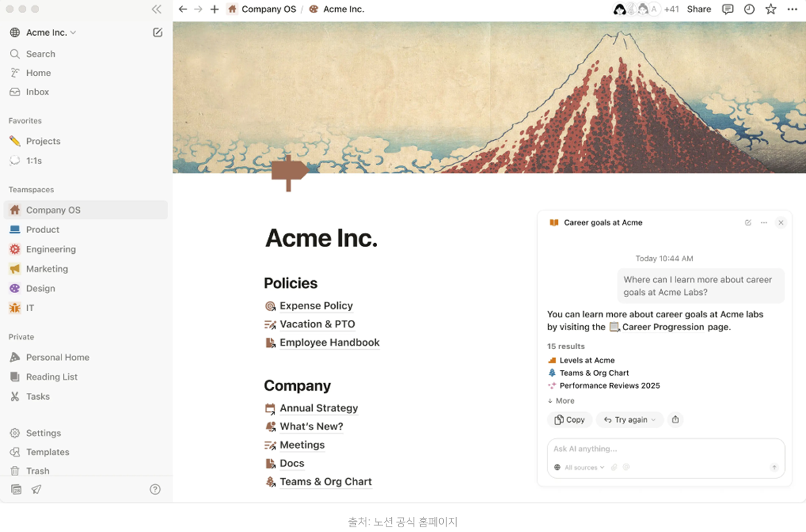Click the share icon next to Try again

pos(676,419)
